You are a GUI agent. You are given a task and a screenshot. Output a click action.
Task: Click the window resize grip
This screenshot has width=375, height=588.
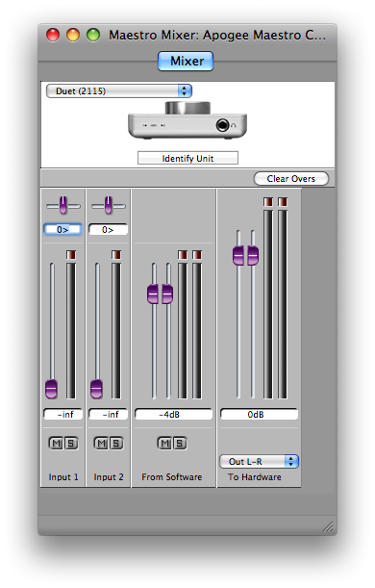pyautogui.click(x=328, y=526)
